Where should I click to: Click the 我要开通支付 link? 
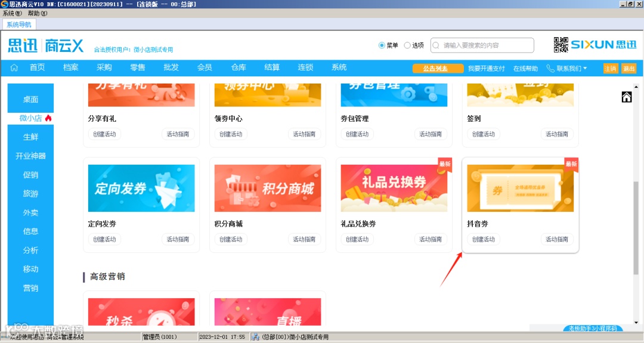(487, 68)
